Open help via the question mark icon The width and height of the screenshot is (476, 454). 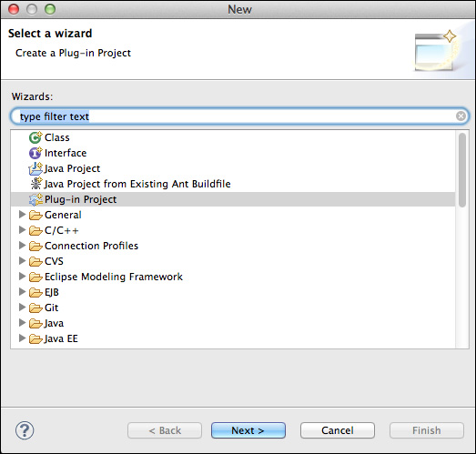pyautogui.click(x=25, y=430)
